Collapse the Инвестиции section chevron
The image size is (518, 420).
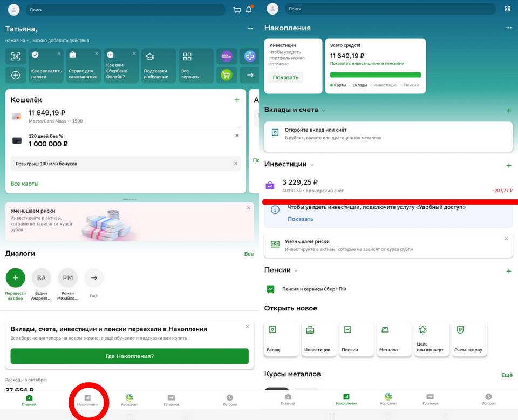[312, 165]
